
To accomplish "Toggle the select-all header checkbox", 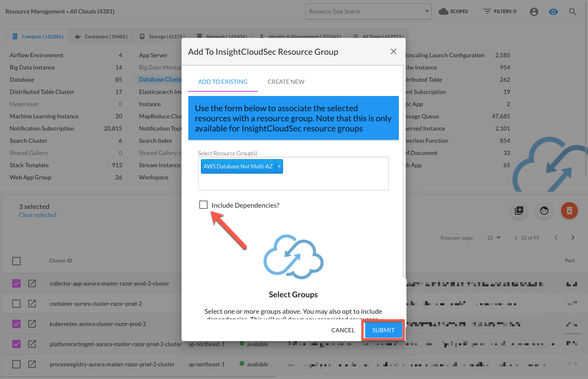I will (16, 261).
